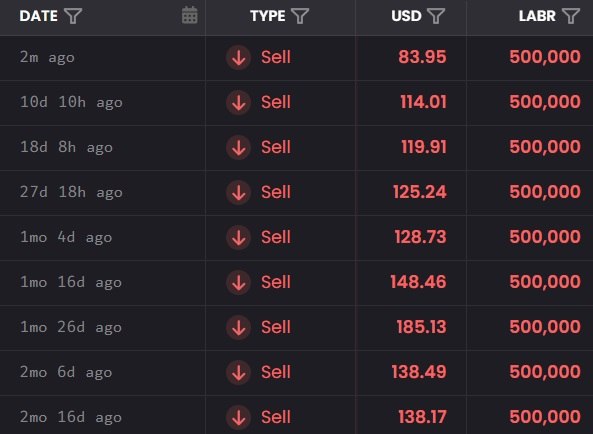Select the '2mo 6d ago' trade row
Image resolution: width=593 pixels, height=434 pixels.
tap(296, 373)
